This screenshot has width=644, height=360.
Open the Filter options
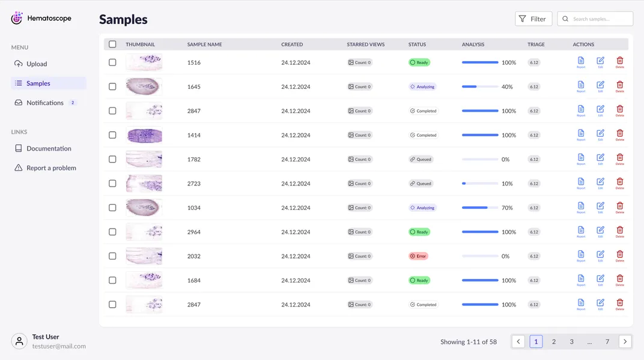[x=533, y=19]
